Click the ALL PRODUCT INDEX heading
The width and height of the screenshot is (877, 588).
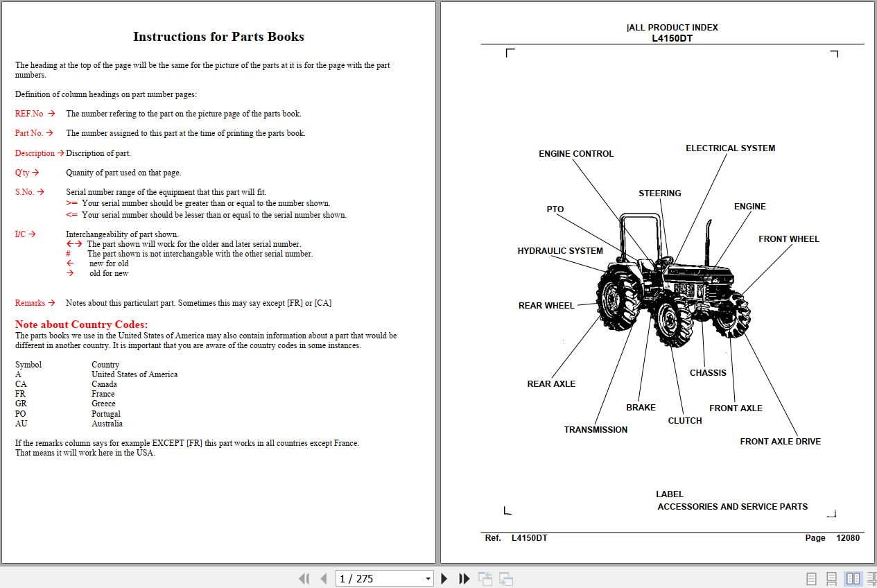[x=672, y=28]
